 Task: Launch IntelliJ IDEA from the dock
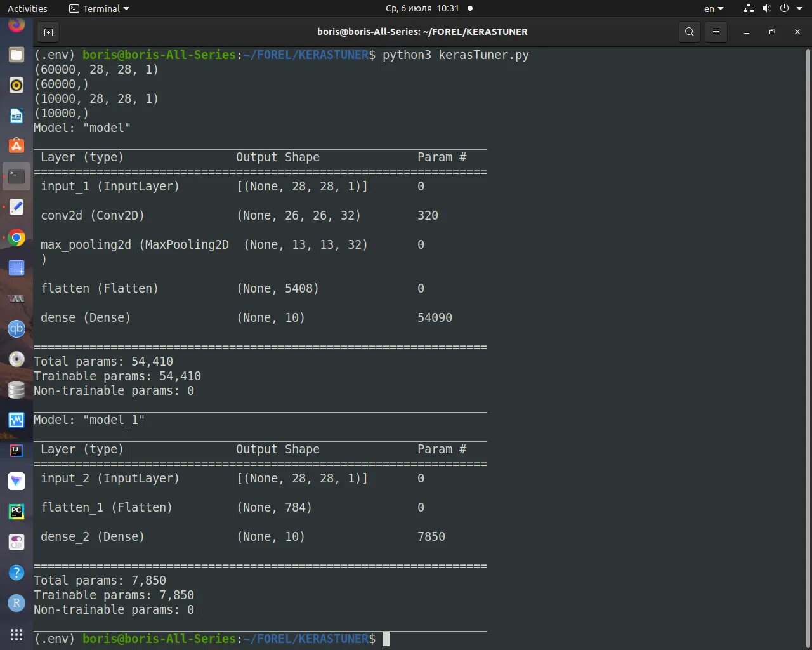coord(16,451)
